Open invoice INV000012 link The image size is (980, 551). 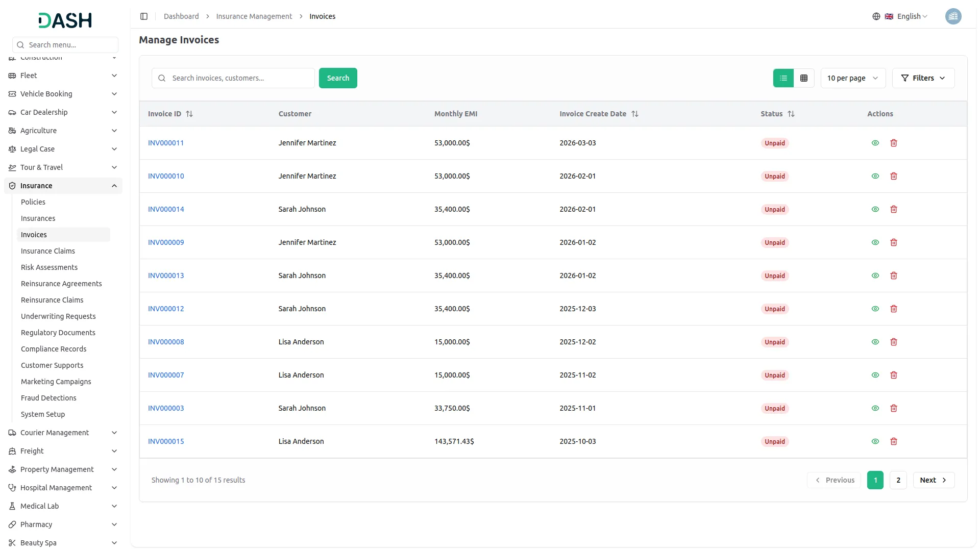pos(165,308)
